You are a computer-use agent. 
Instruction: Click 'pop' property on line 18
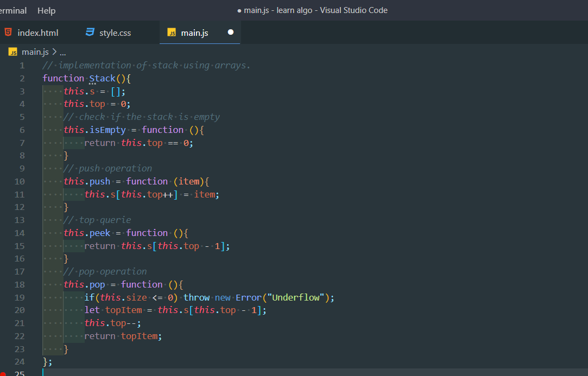pos(97,284)
